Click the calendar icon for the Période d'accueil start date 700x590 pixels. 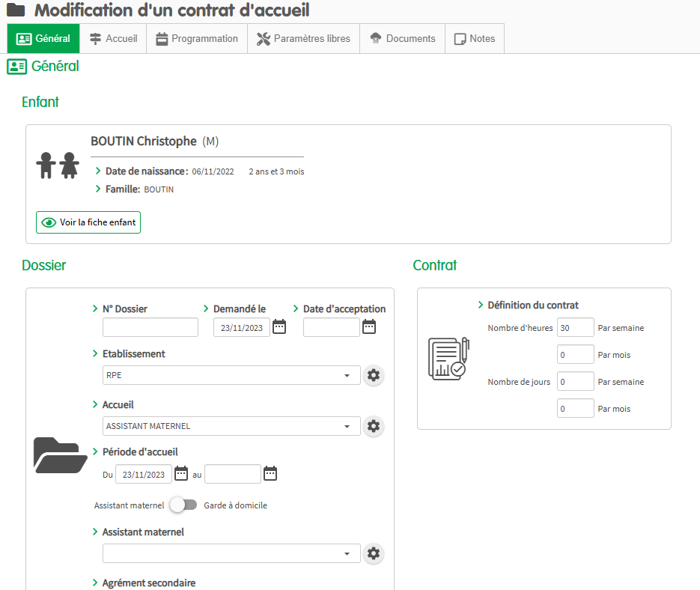[x=181, y=473]
